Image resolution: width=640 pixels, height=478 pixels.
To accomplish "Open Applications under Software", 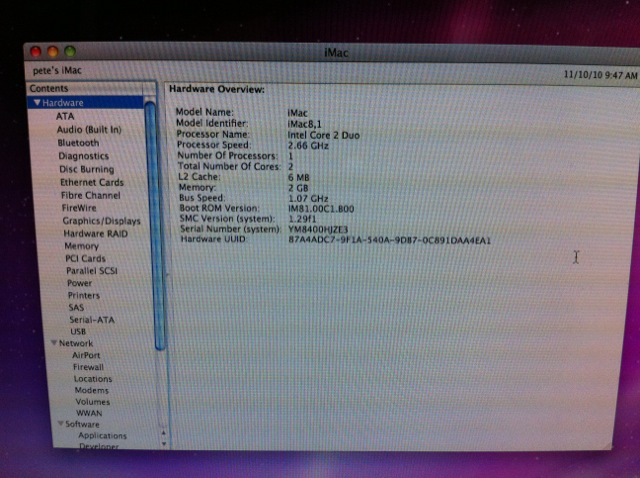I will (102, 436).
